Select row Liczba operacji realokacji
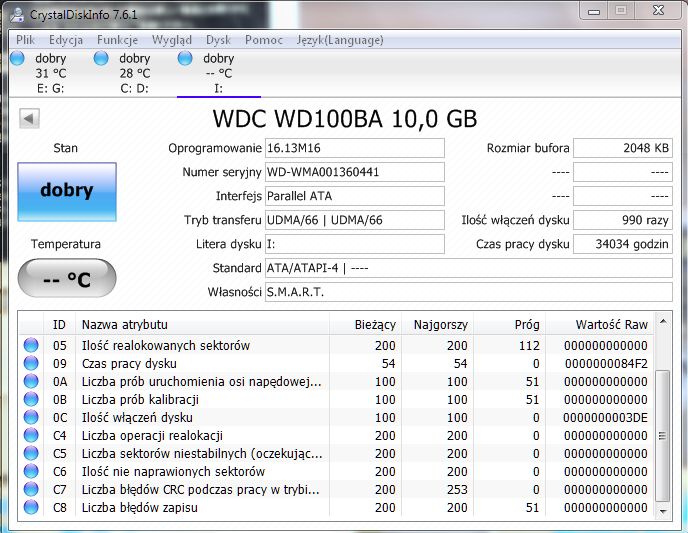Image resolution: width=688 pixels, height=533 pixels. (336, 435)
